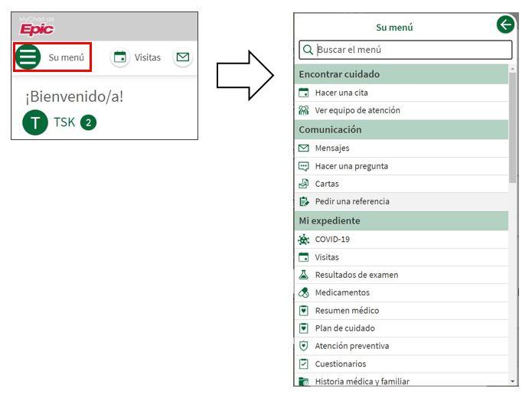Click the Visitas calendar icon in the top bar
Viewport: 532px width, 398px height.
coord(119,57)
